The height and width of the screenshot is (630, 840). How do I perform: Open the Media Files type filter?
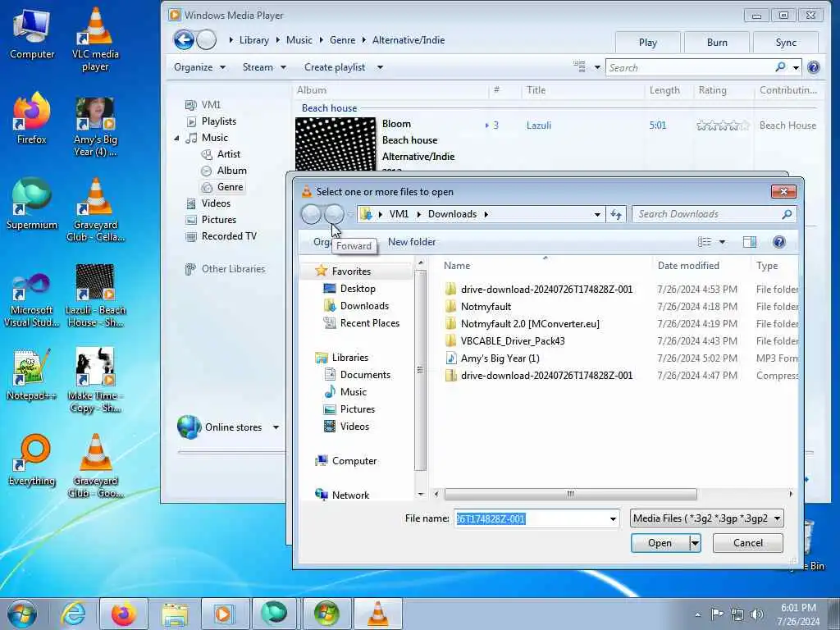[x=706, y=518]
